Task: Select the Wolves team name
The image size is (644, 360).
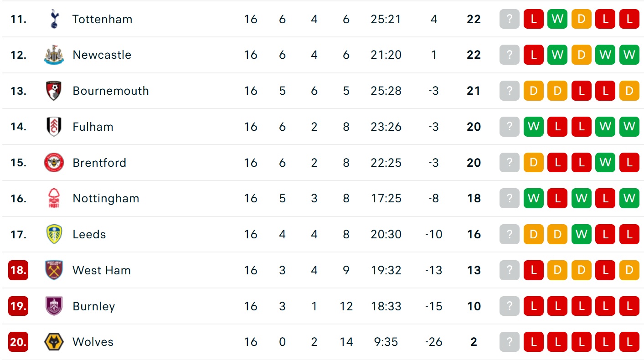Action: (93, 342)
